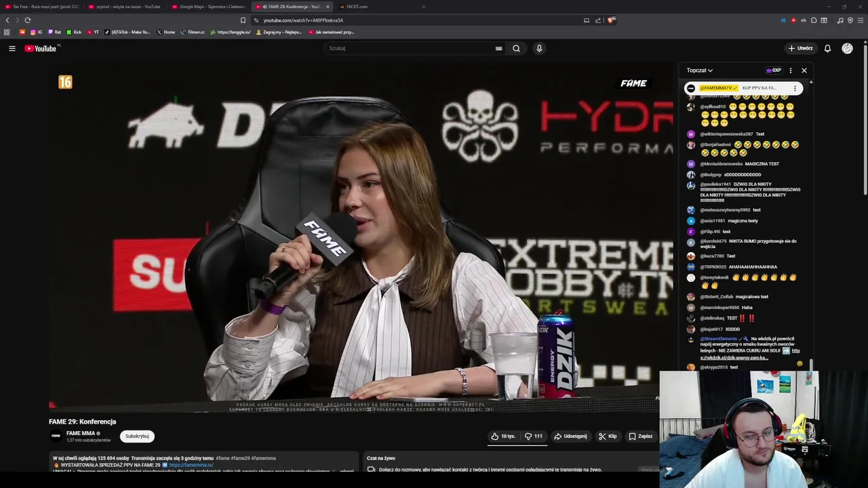Viewport: 868px width, 488px height.
Task: Open the notifications bell
Action: point(827,48)
